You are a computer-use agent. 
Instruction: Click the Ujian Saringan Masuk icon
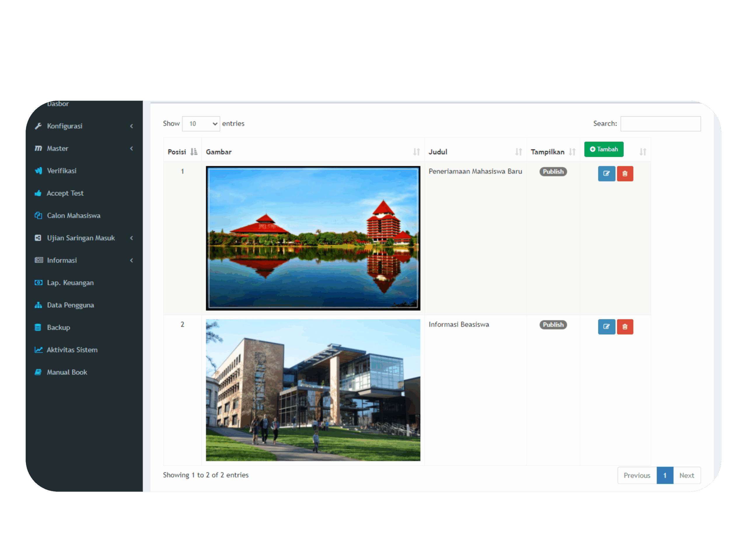click(38, 238)
